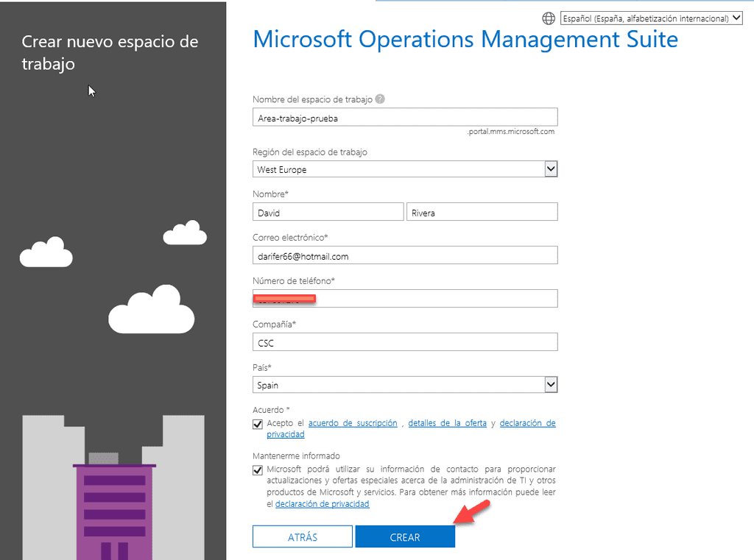Open the detalles de la oferta link

[x=447, y=423]
